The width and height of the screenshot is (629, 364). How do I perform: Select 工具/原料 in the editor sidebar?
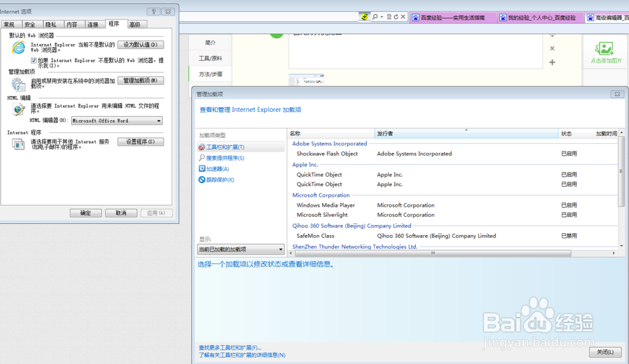(x=210, y=58)
